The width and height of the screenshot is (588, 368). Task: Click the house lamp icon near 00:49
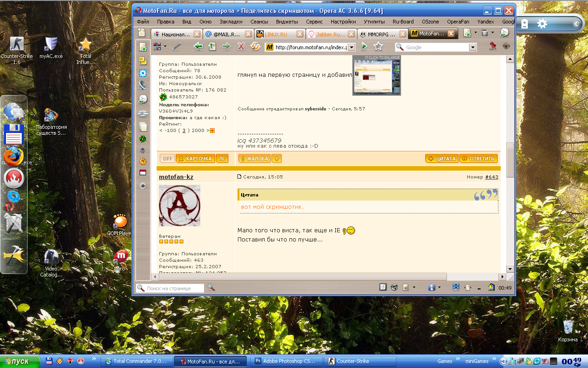tap(492, 287)
